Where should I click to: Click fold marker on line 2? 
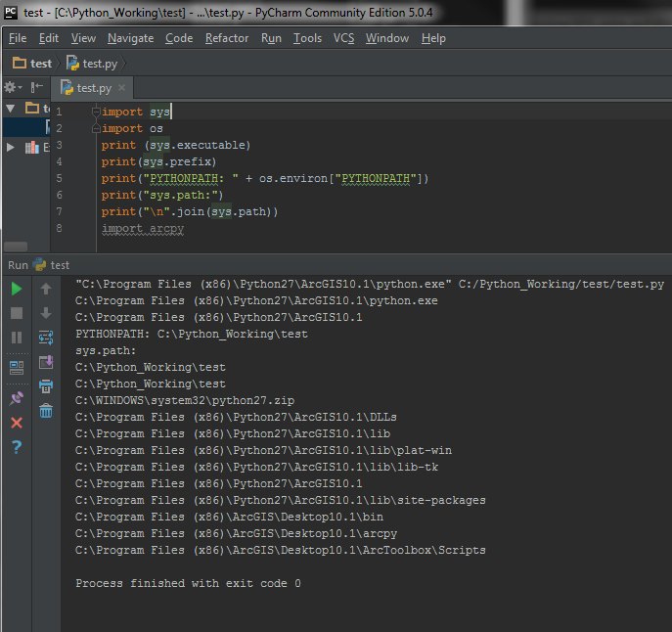tap(96, 128)
